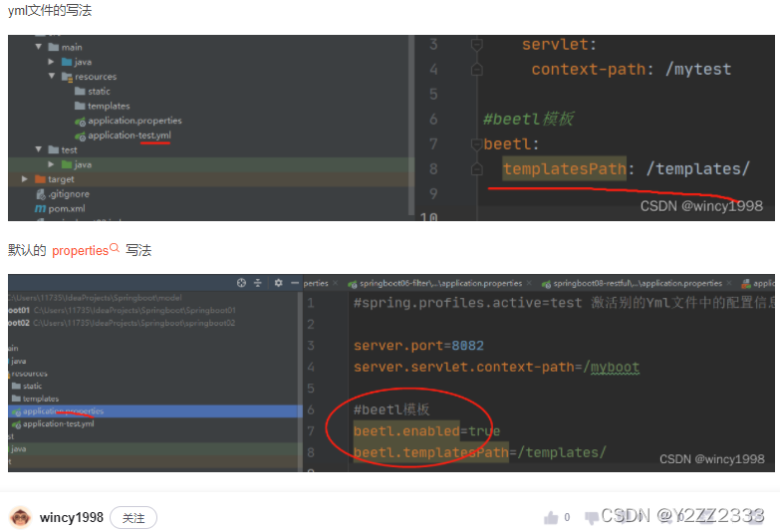Like the article with thumbs-up icon
The image size is (780, 532).
[551, 518]
